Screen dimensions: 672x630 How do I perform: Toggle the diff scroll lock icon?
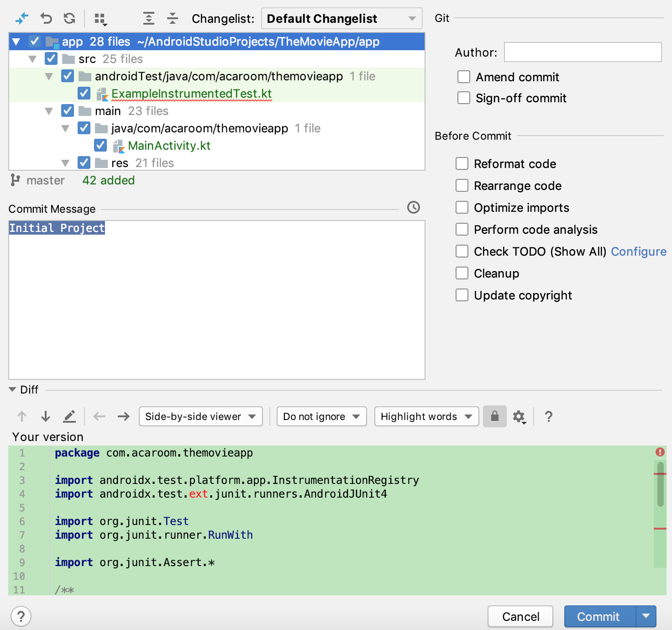click(x=494, y=416)
